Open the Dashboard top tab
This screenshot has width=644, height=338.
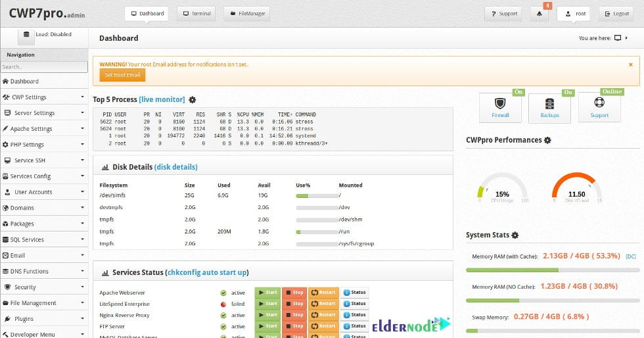click(147, 14)
